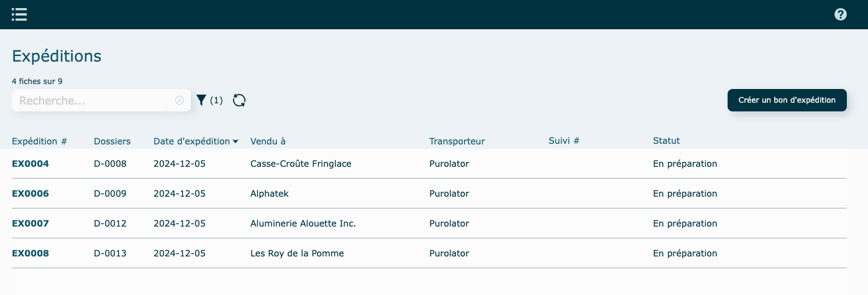This screenshot has width=868, height=295.
Task: Sort by the Expédition # column header
Action: click(39, 141)
